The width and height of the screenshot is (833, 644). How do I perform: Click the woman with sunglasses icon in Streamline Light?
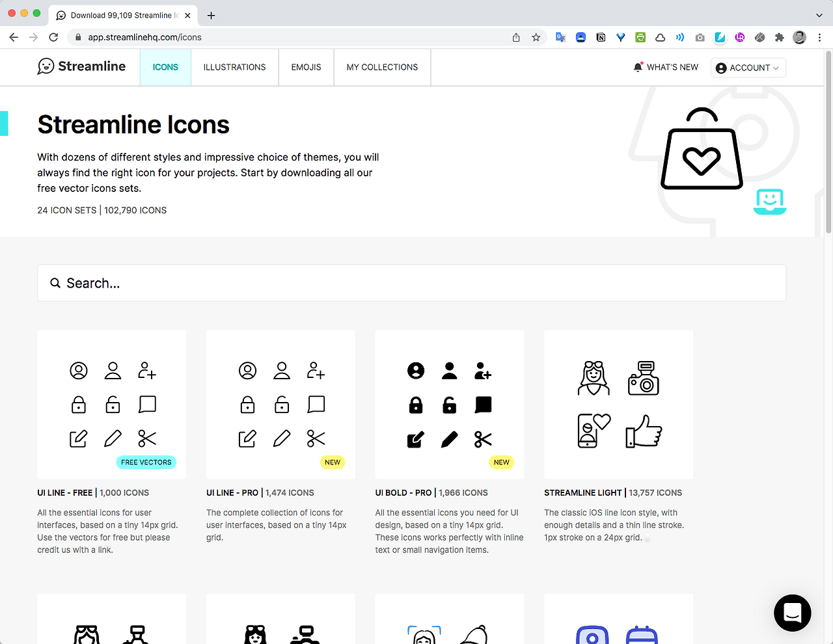pyautogui.click(x=594, y=379)
